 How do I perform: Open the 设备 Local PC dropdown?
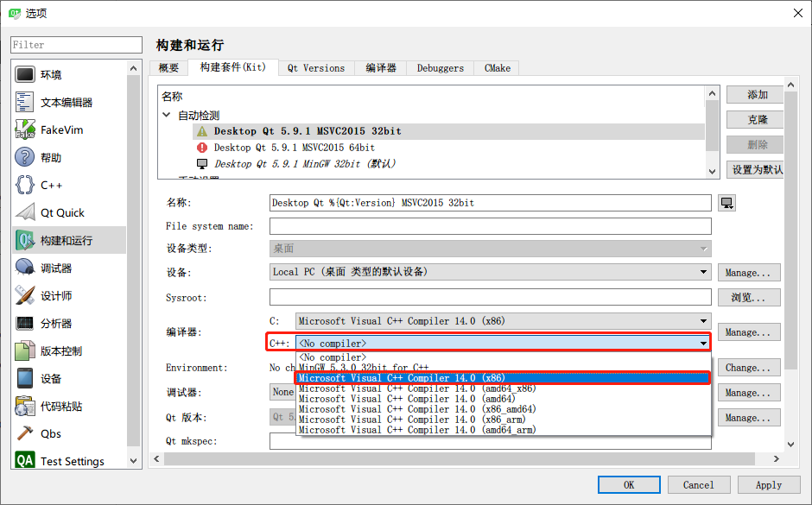pyautogui.click(x=490, y=272)
